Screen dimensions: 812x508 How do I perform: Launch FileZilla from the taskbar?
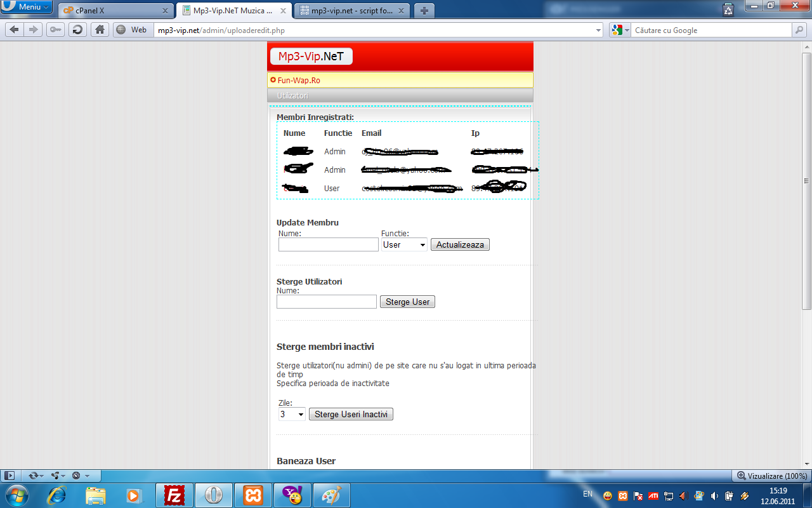[x=174, y=495]
